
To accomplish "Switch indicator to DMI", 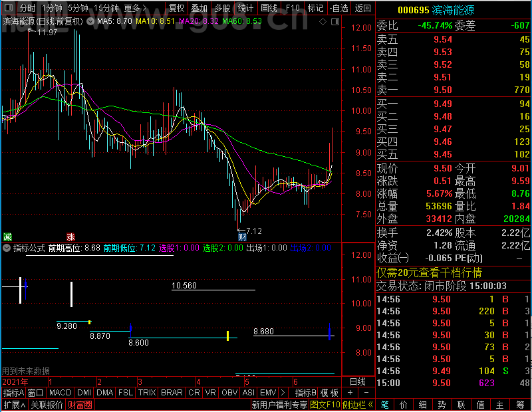I will tap(84, 393).
